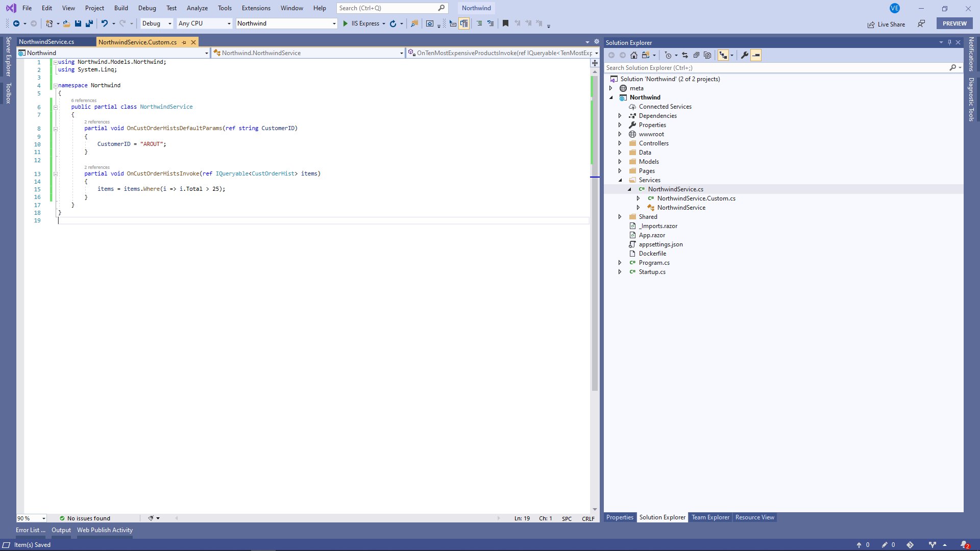Click Pending Changes Filter clock icon in Solution Explorer
Screen dimensions: 980x551
[668, 55]
